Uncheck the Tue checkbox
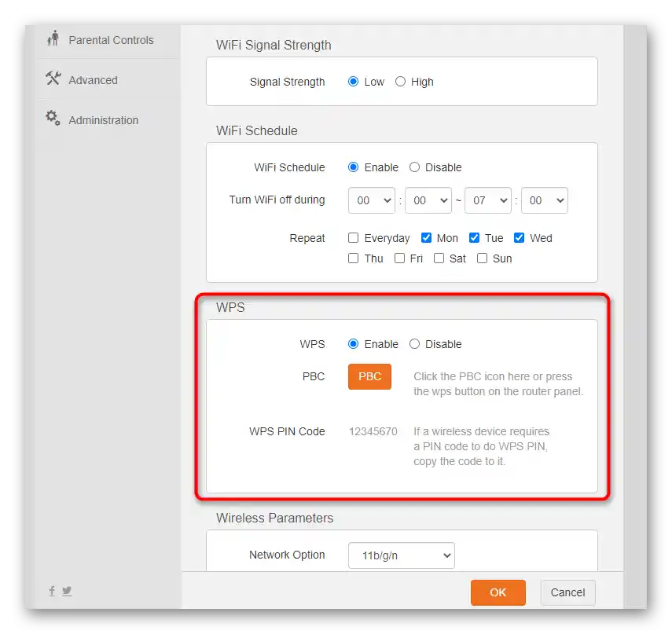672x634 pixels. point(474,238)
